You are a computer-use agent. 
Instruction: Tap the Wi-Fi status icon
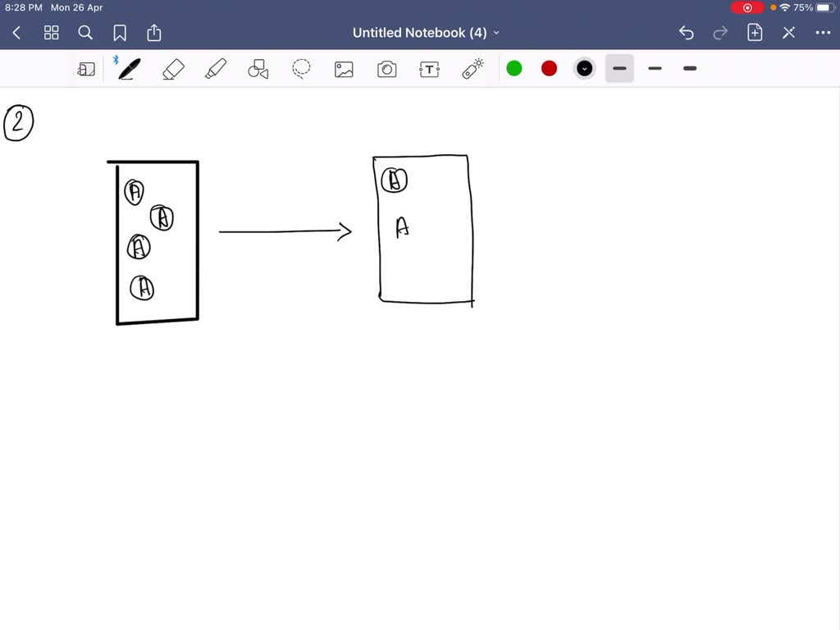pos(785,7)
